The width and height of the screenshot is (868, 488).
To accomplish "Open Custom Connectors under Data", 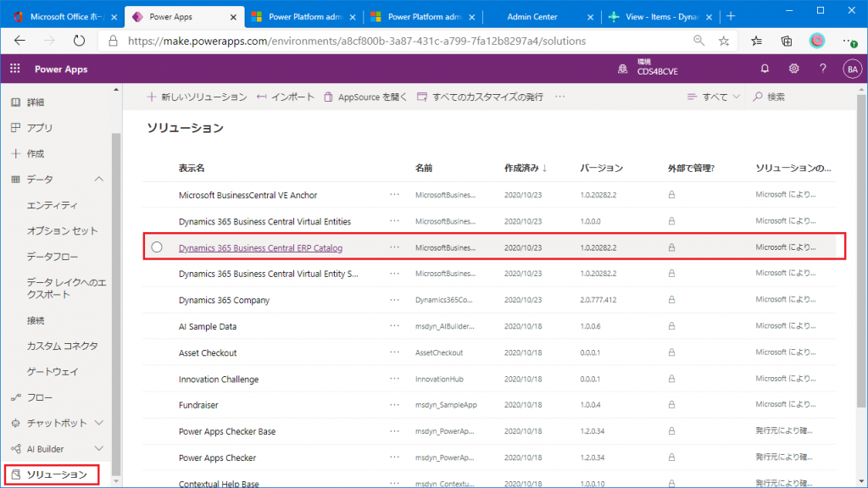I will pos(63,346).
